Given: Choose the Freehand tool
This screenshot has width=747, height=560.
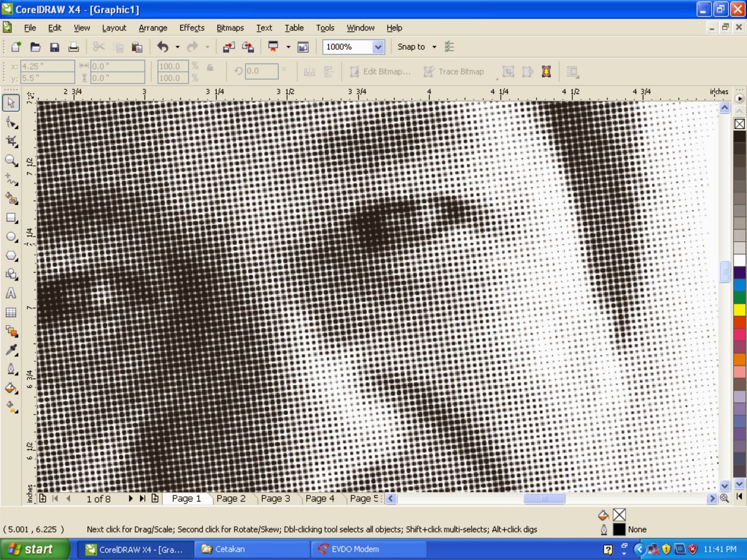Looking at the screenshot, I should (11, 179).
